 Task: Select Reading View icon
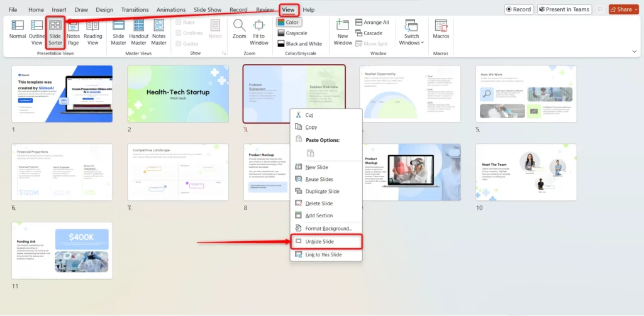[x=93, y=31]
